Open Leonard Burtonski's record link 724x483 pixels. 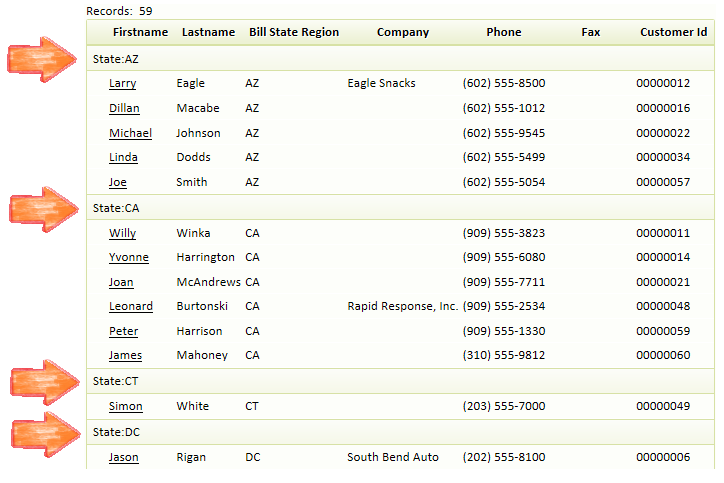[131, 307]
